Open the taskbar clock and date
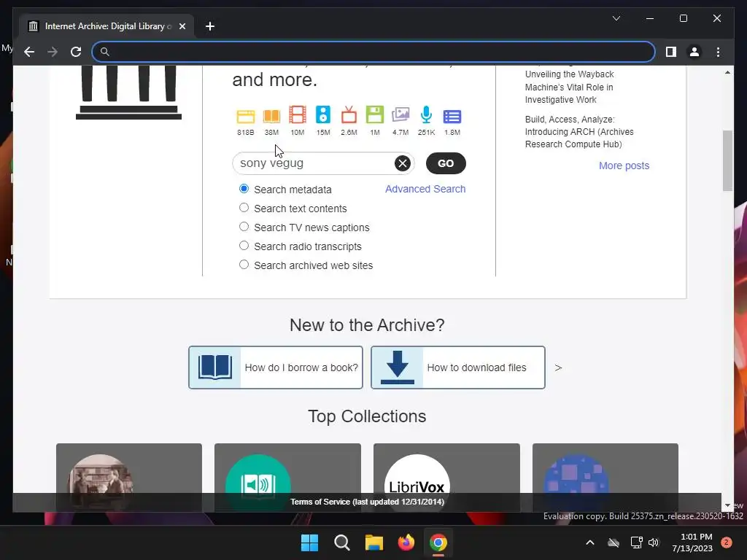 click(692, 542)
